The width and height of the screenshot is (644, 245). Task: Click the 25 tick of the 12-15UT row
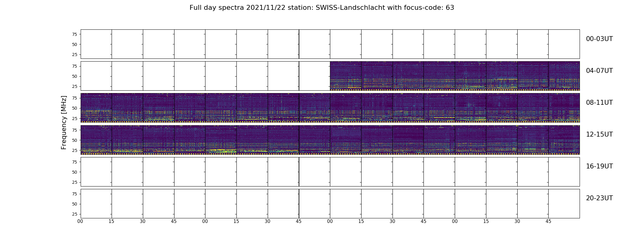pyautogui.click(x=75, y=150)
